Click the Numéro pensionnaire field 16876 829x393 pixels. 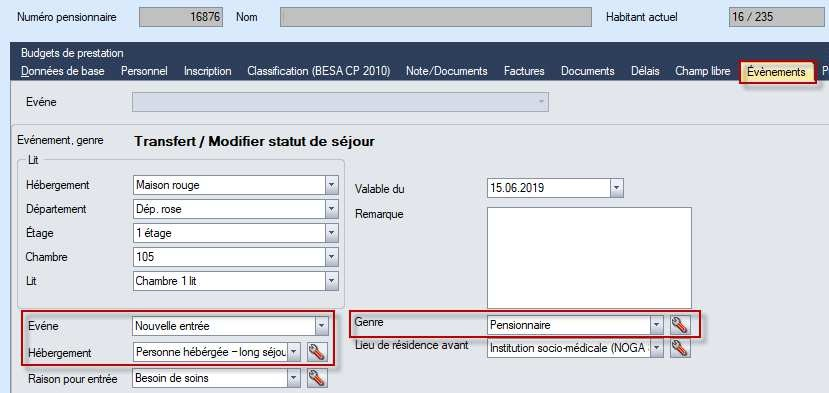point(181,17)
